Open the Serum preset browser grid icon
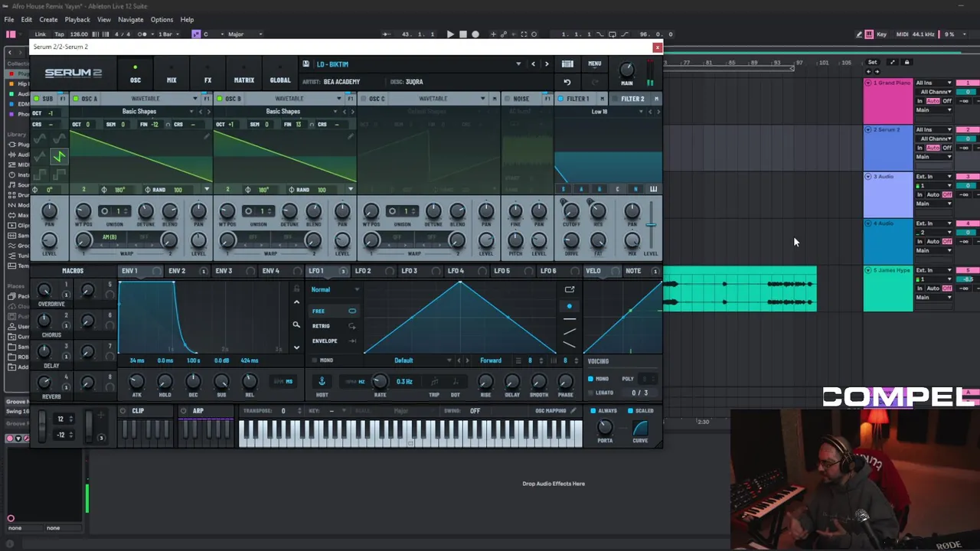Image resolution: width=980 pixels, height=551 pixels. (x=567, y=64)
